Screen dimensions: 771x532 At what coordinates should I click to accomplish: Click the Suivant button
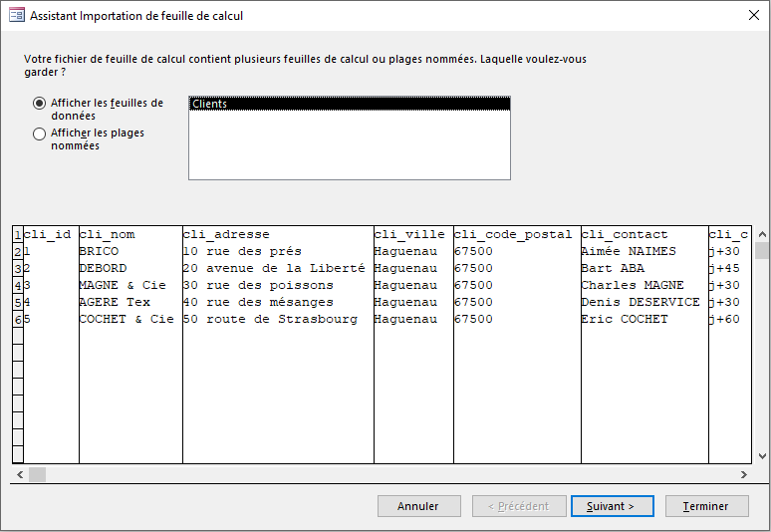(612, 506)
